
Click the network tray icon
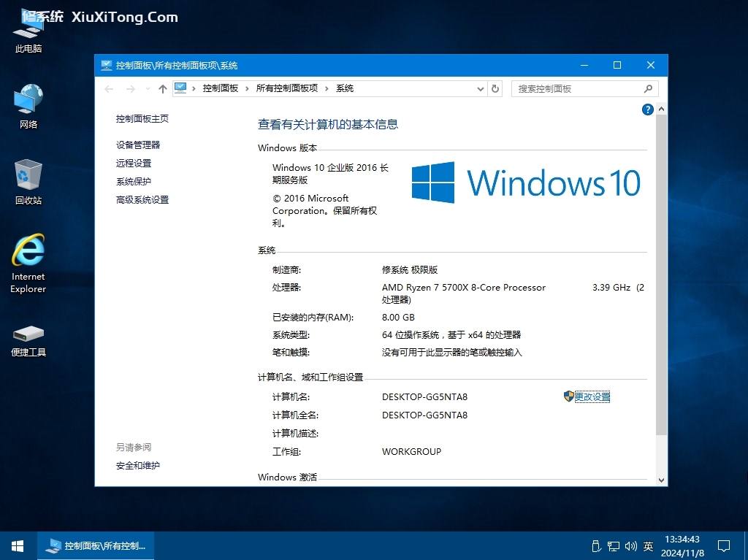[x=613, y=546]
